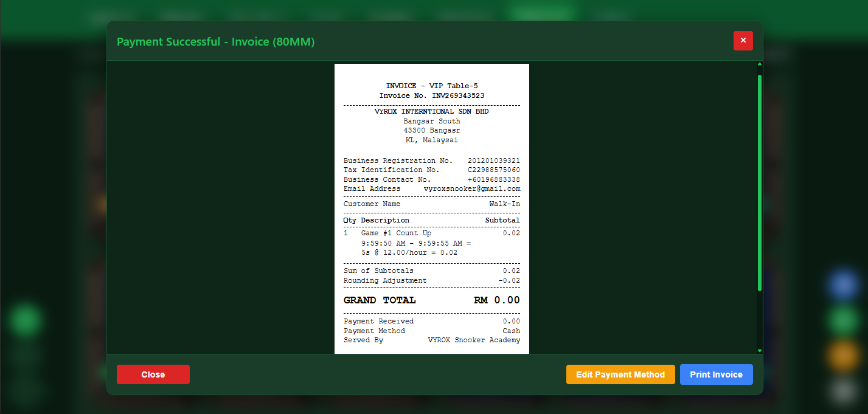
Task: Click the invoice receipt preview
Action: click(x=431, y=209)
